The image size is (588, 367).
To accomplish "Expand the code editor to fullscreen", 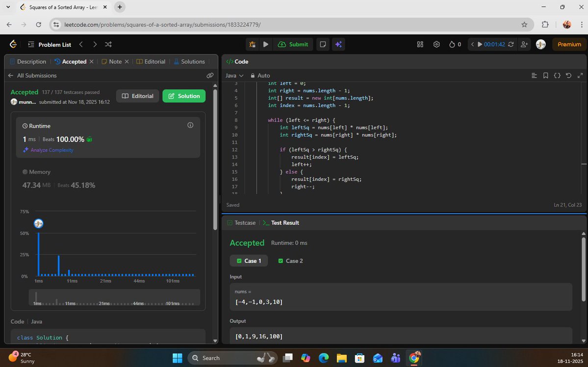I will click(580, 75).
